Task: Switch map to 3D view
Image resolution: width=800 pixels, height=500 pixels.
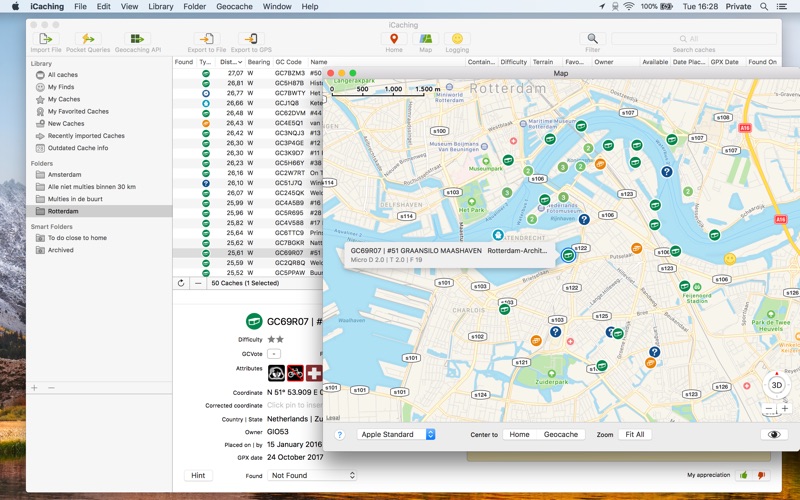Action: (777, 385)
